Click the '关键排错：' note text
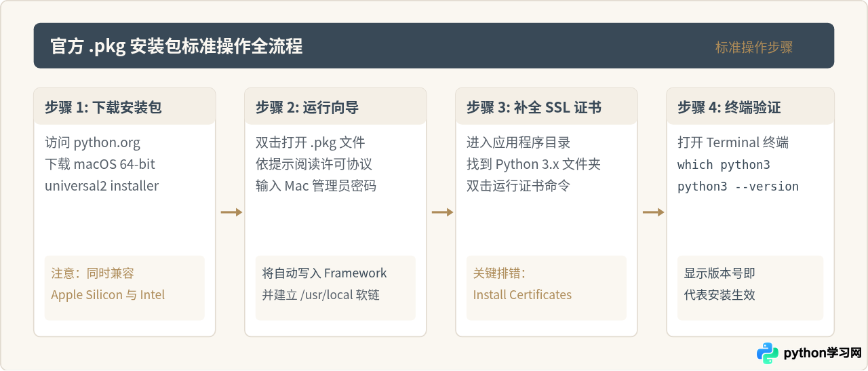 499,273
